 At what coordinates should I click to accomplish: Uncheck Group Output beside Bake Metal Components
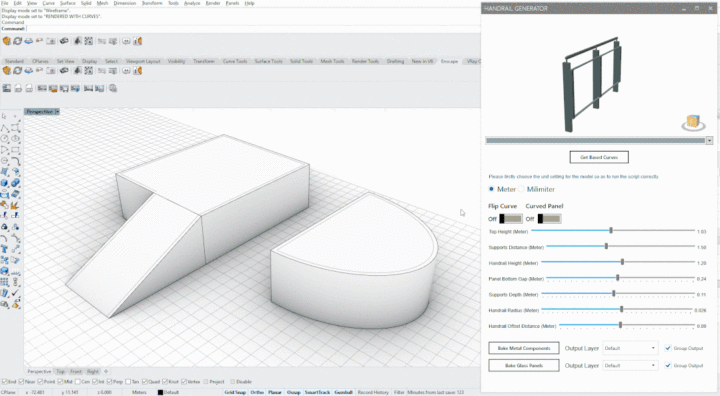point(668,348)
